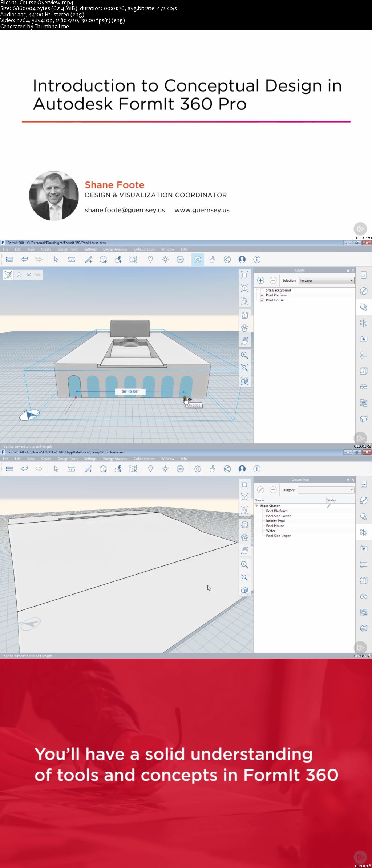
Task: Open the Category dropdown in Groups Tree panel
Action: [326, 490]
